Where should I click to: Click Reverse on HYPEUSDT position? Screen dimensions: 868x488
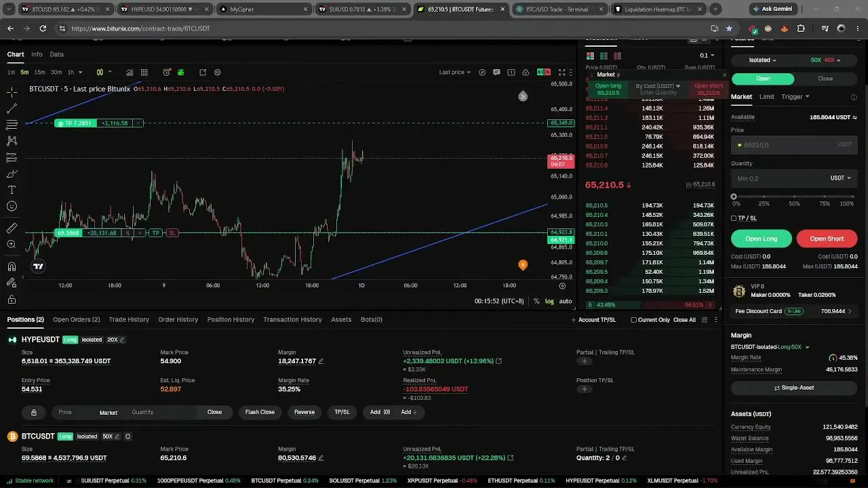pyautogui.click(x=304, y=412)
